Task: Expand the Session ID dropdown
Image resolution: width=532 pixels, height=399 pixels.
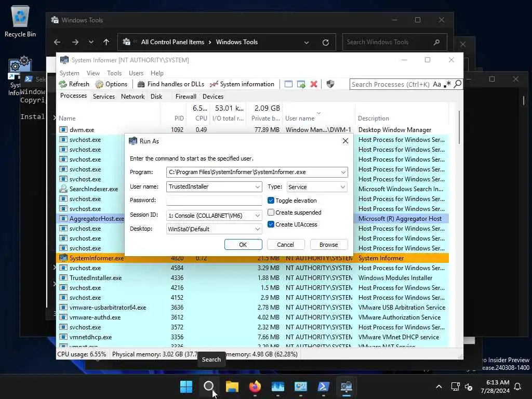Action: click(258, 216)
